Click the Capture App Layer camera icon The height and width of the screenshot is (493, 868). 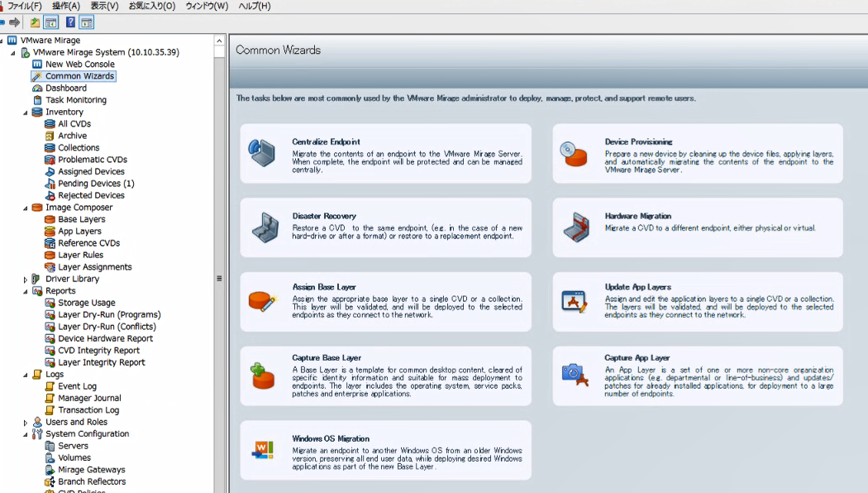coord(575,375)
